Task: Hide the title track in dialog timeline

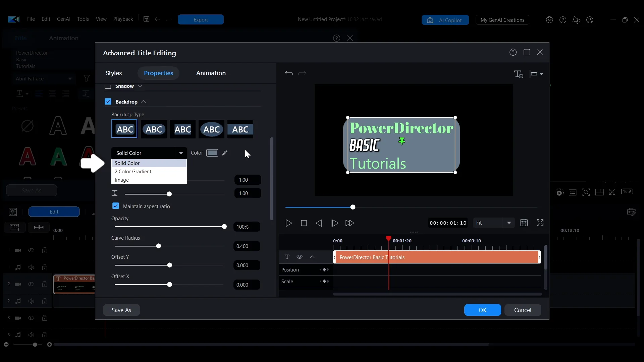Action: (300, 257)
